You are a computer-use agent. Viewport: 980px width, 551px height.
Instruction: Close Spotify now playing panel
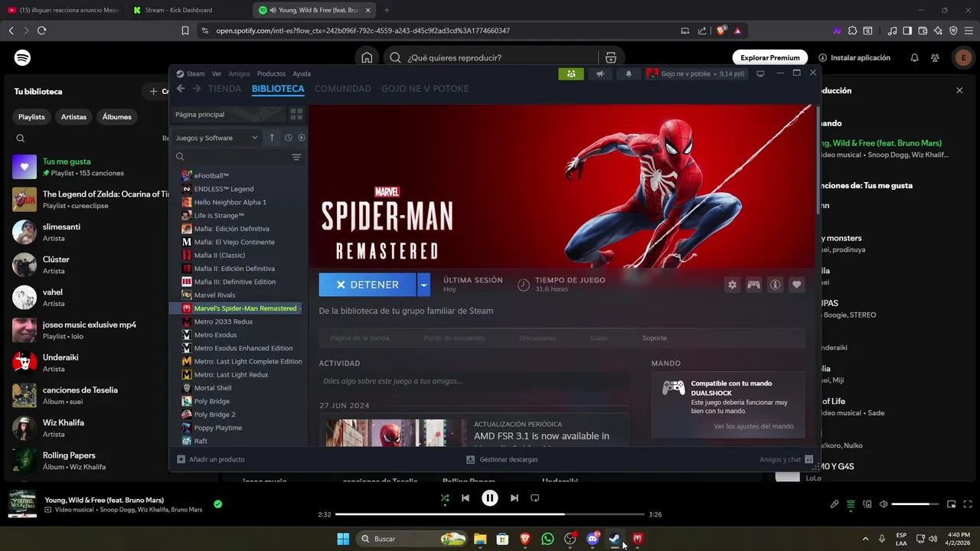(x=959, y=90)
